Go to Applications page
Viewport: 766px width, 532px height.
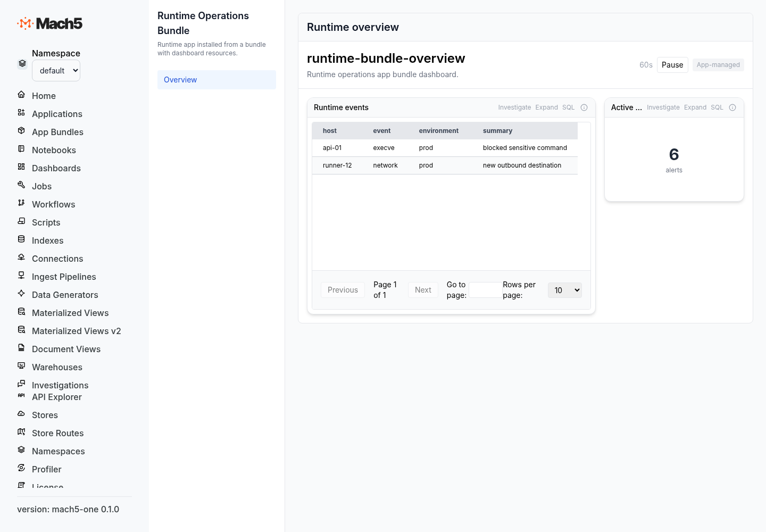pos(57,114)
